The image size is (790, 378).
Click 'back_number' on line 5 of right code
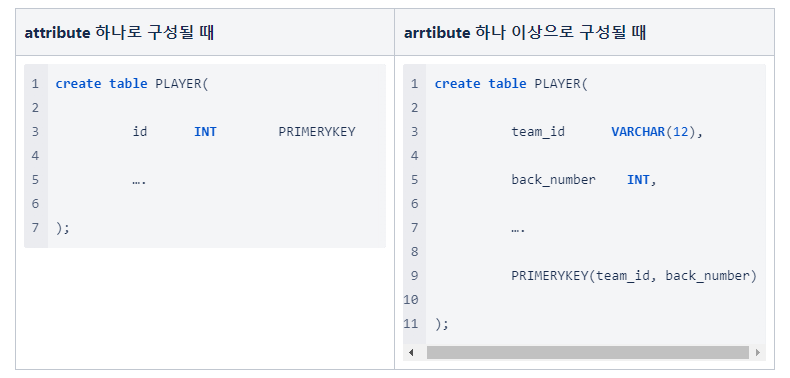coord(553,180)
